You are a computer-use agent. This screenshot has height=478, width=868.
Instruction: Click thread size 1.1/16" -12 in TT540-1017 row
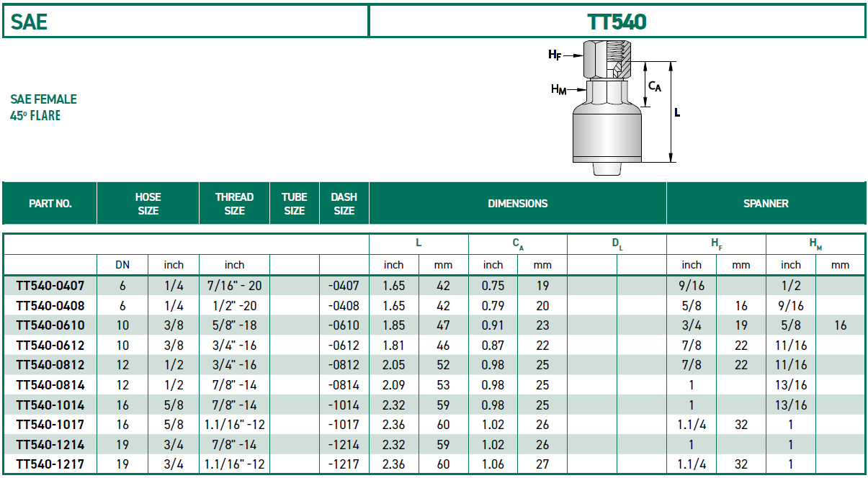[x=234, y=425]
